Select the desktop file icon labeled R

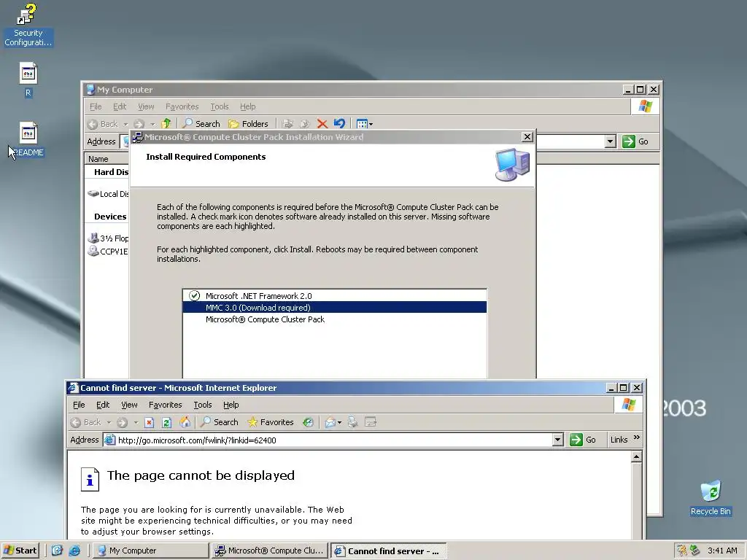click(28, 79)
